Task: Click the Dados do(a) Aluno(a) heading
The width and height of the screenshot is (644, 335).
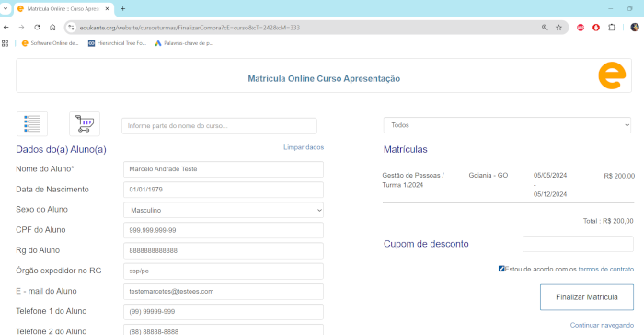Action: coord(62,149)
